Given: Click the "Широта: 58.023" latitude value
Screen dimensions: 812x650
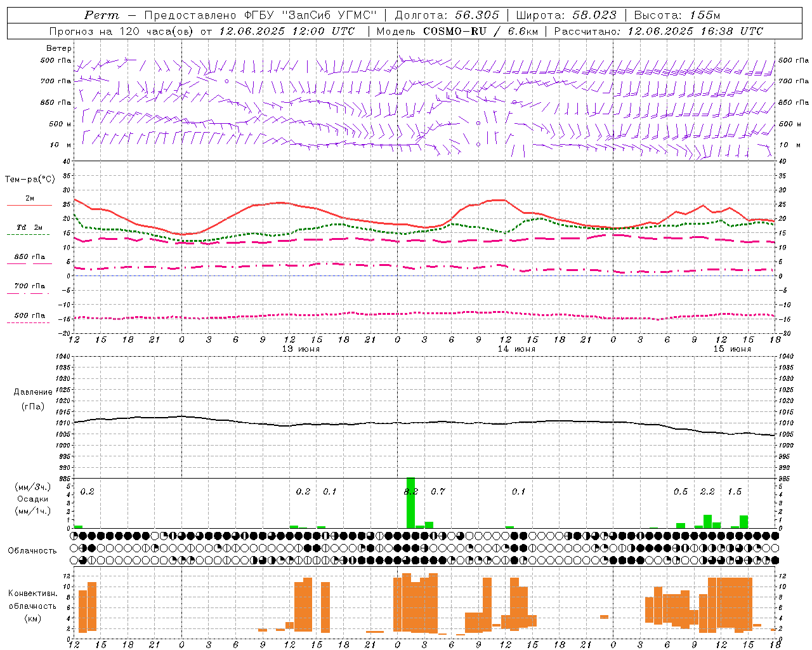Looking at the screenshot, I should (566, 15).
